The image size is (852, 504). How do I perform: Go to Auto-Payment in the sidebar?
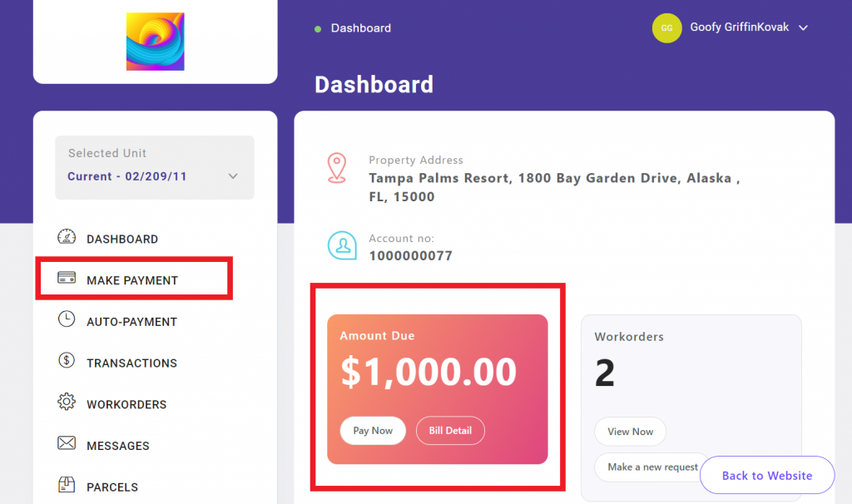coord(131,322)
